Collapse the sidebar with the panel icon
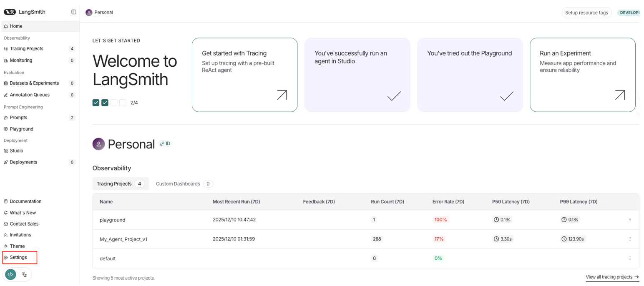 click(x=74, y=12)
